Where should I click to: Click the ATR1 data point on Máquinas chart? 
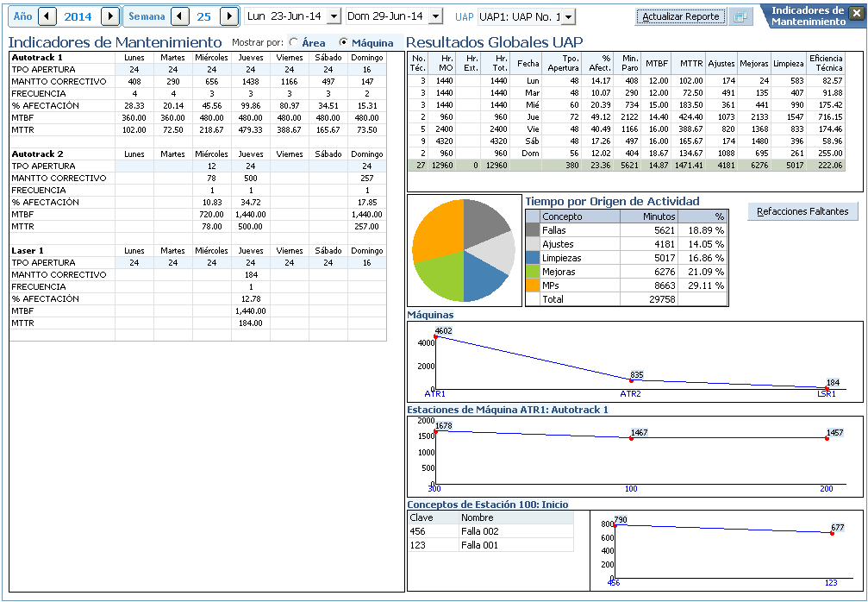click(x=436, y=336)
